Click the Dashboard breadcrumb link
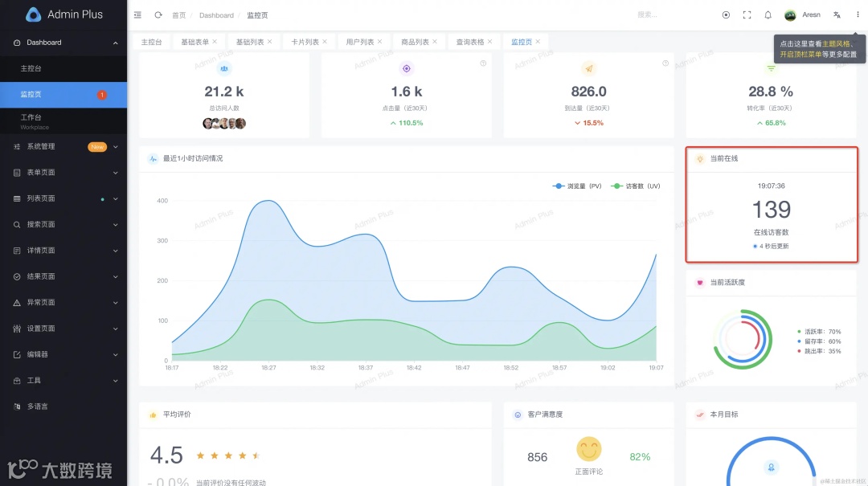 pos(216,15)
